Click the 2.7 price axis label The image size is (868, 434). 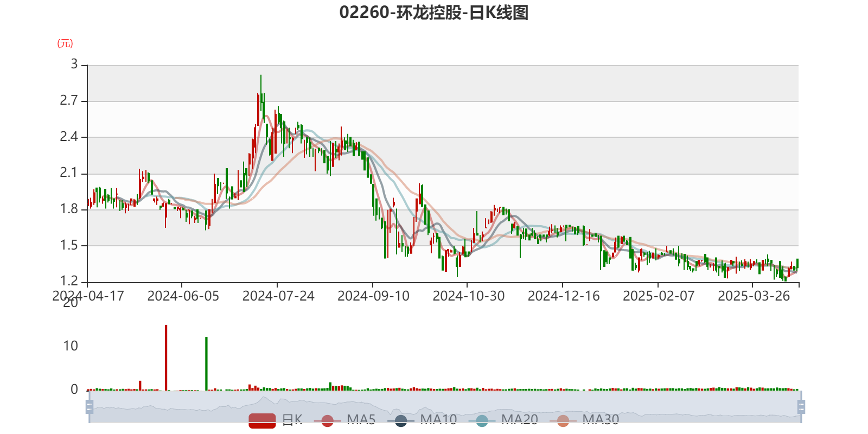coord(69,101)
